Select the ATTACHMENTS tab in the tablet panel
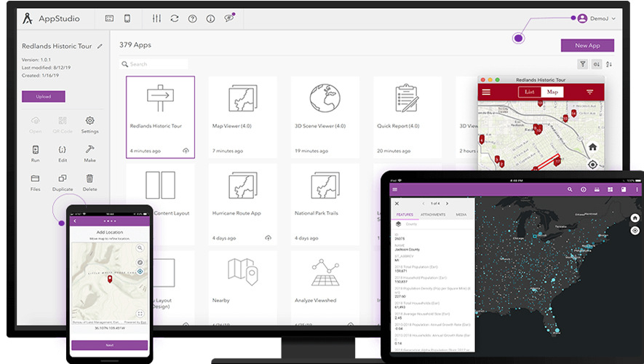Image resolution: width=644 pixels, height=364 pixels. pyautogui.click(x=433, y=215)
